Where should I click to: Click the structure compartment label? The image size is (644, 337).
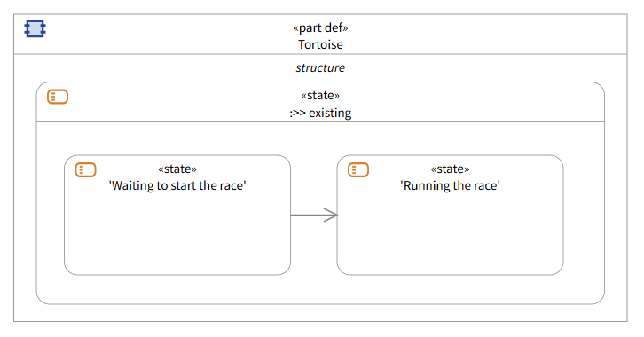pyautogui.click(x=320, y=67)
